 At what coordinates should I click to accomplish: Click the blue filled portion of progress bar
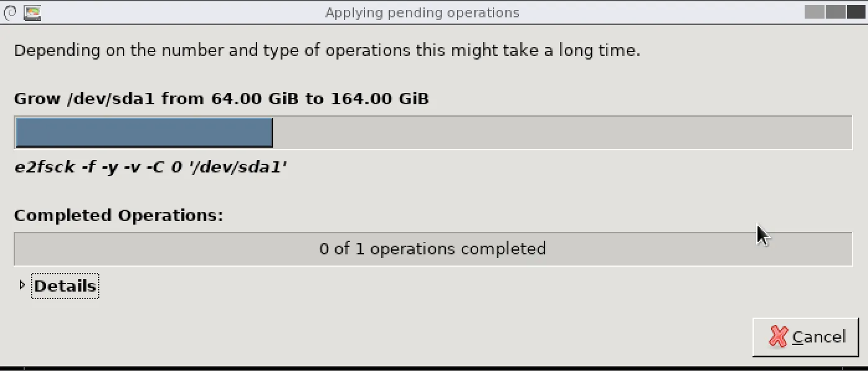143,133
